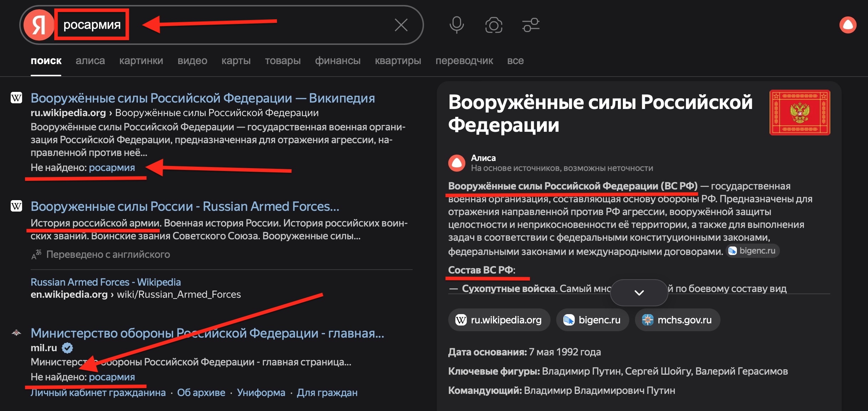Open the «переводчик» tab
The height and width of the screenshot is (411, 868).
pos(464,61)
